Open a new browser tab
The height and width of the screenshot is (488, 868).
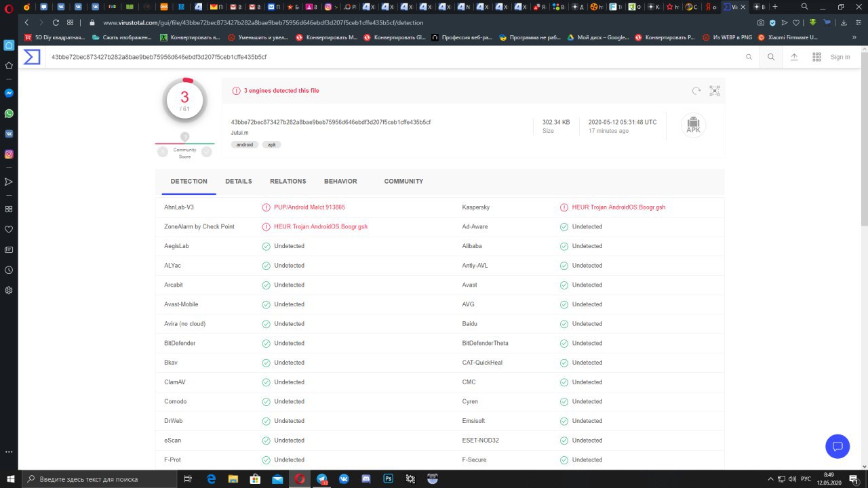(x=776, y=7)
